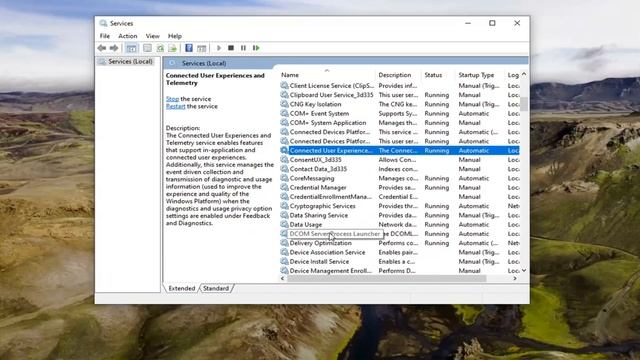Viewport: 640px width, 360px height.
Task: Open the File menu
Action: 104,36
